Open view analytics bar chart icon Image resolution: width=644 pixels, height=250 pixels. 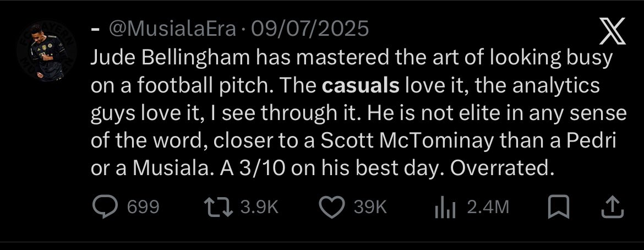point(445,207)
